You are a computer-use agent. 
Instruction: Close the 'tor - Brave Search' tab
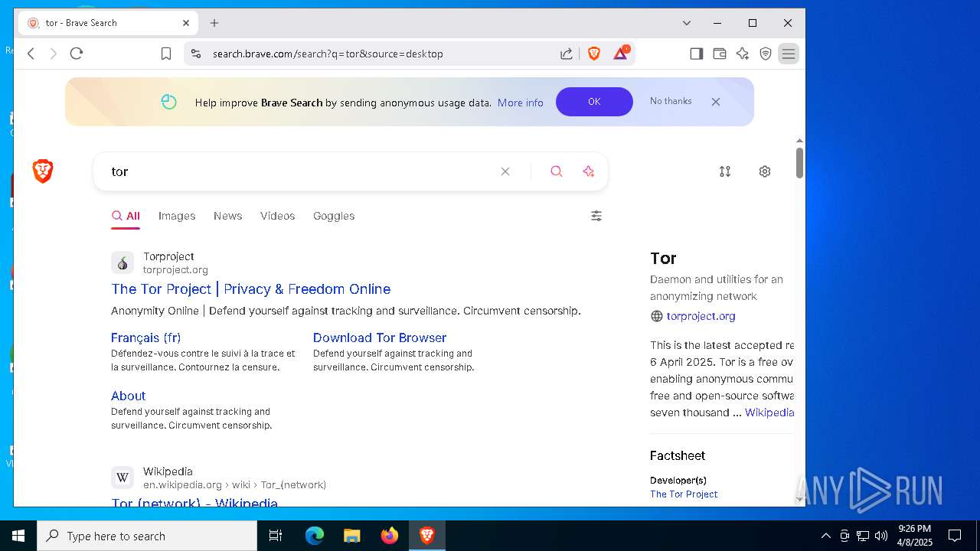point(186,23)
